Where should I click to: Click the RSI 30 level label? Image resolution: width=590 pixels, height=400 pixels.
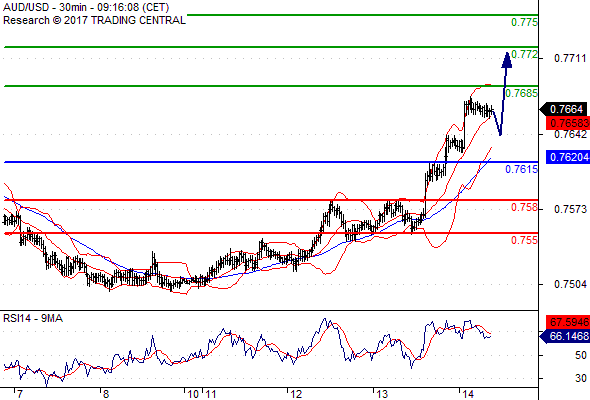tap(581, 378)
